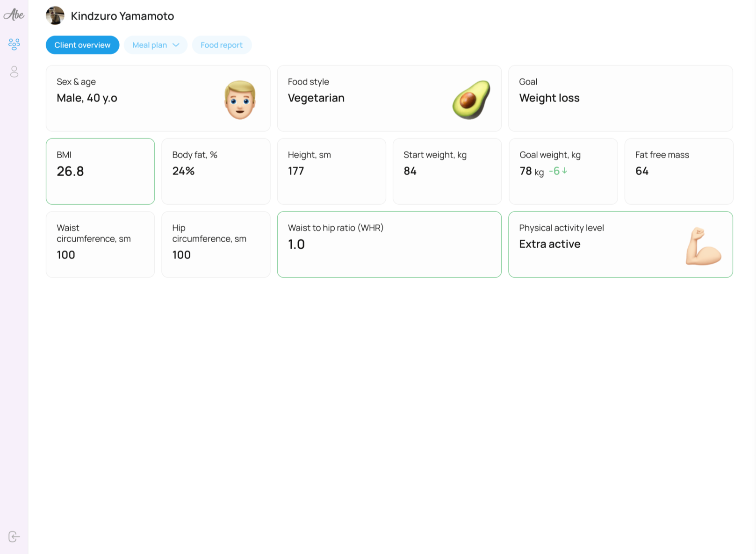Click the avocado food style icon
The width and height of the screenshot is (756, 554).
point(471,100)
